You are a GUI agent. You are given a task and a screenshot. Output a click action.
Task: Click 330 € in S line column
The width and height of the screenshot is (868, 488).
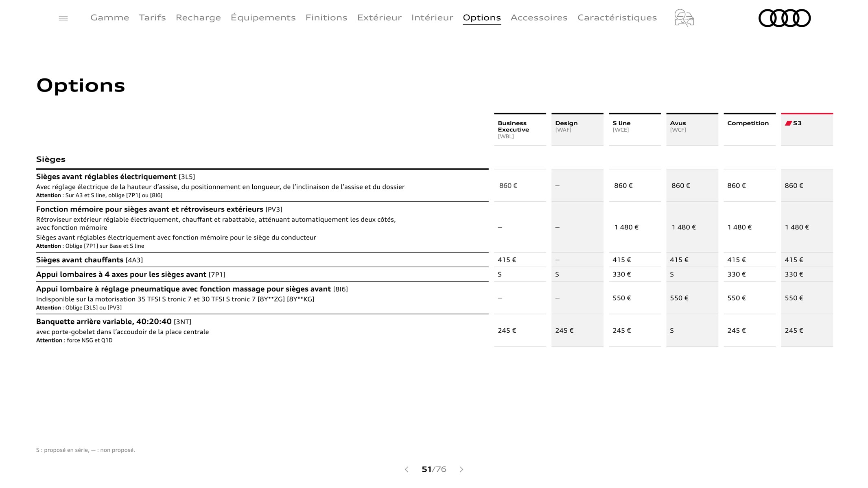[622, 274]
